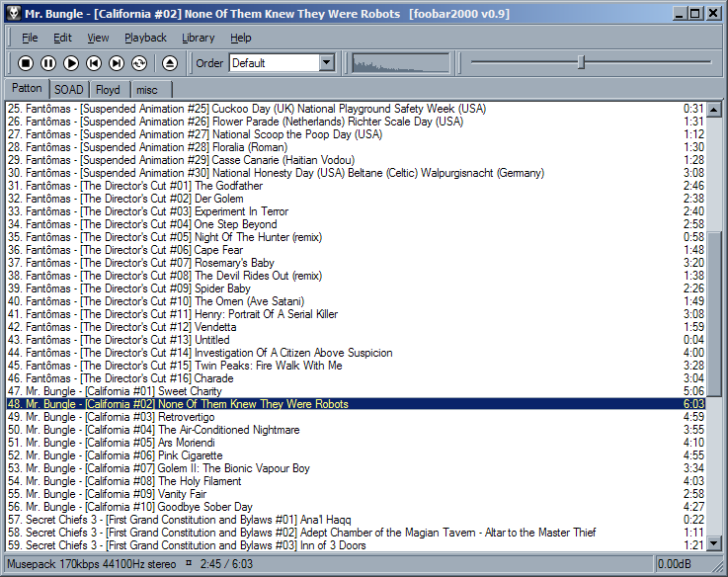The image size is (728, 577).
Task: Switch to the SOAD playlist tab
Action: click(68, 90)
